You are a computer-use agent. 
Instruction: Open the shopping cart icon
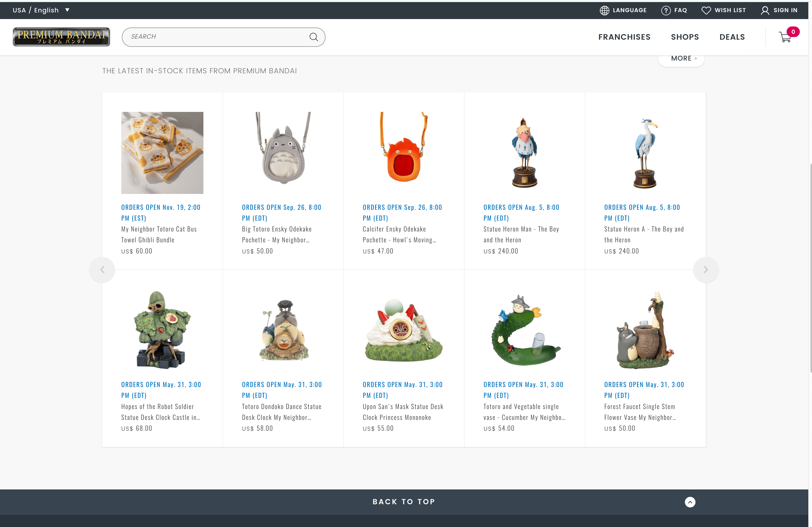click(x=786, y=37)
